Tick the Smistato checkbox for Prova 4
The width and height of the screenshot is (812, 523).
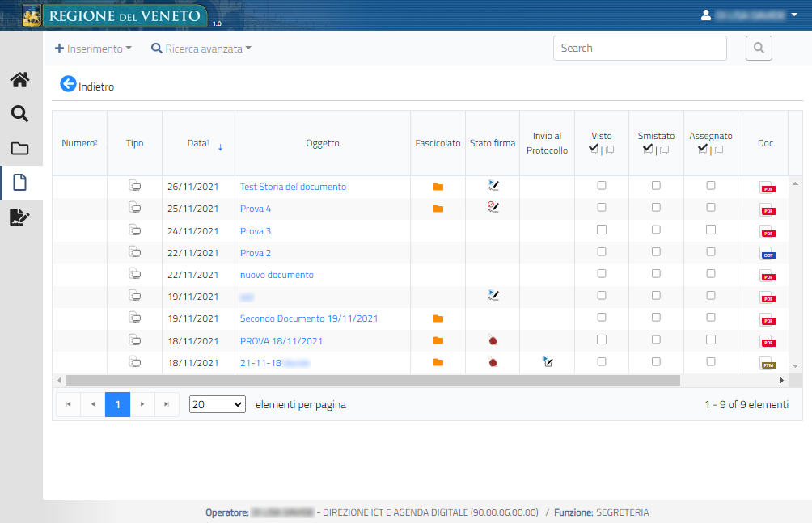pos(656,207)
